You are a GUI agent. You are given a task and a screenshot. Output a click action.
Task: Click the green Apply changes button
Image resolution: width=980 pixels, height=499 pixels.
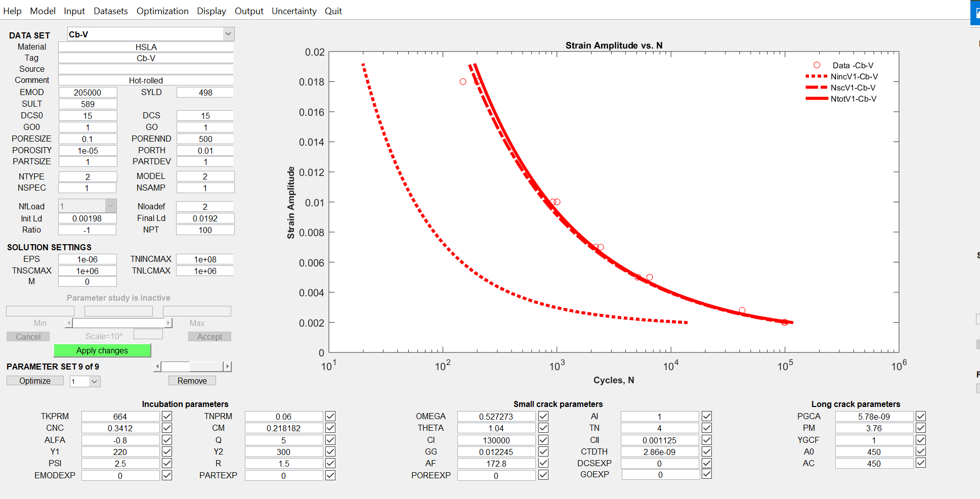pyautogui.click(x=102, y=350)
